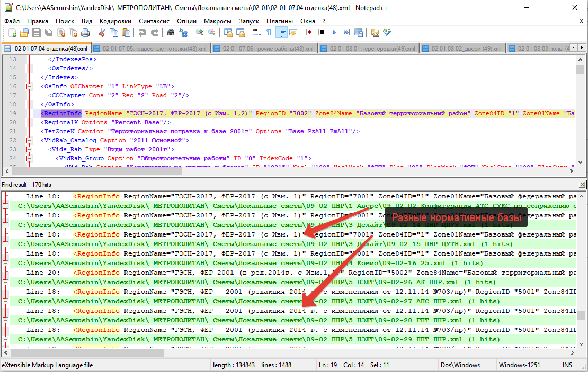The height and width of the screenshot is (372, 588).
Task: Click the Play macro icon
Action: 334,33
